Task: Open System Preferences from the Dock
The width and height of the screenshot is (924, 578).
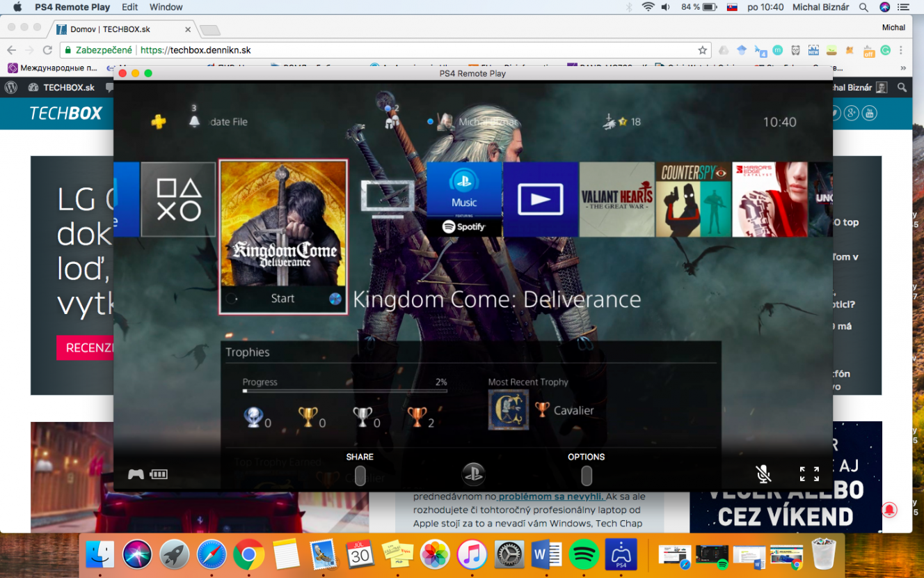Action: click(x=509, y=555)
